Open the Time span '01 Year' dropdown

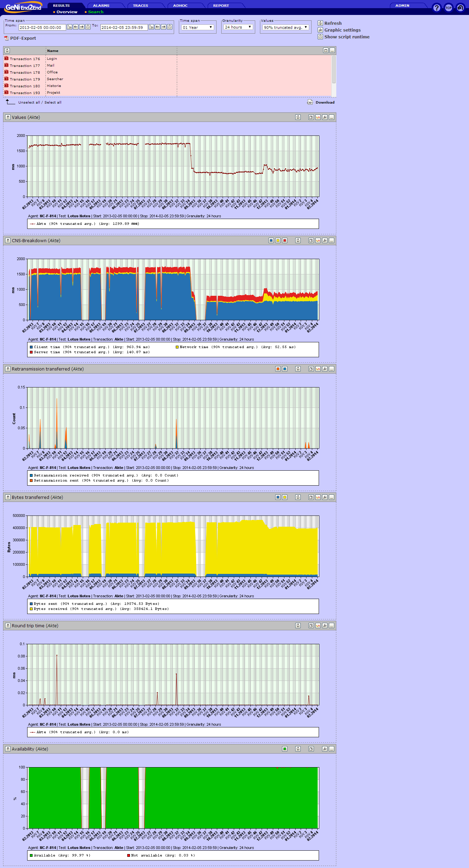click(198, 28)
